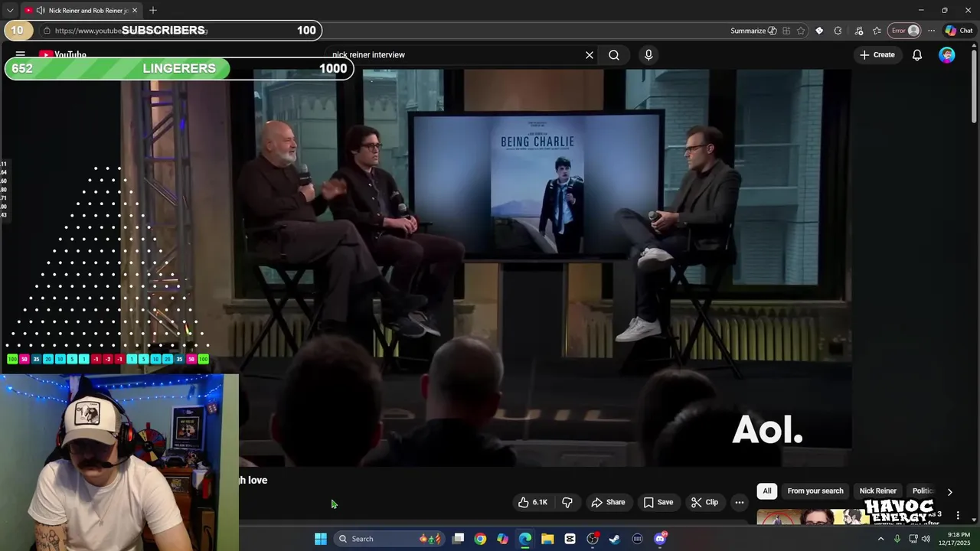Run the YouTube search magnifier
Viewport: 980px width, 551px height.
[x=614, y=55]
